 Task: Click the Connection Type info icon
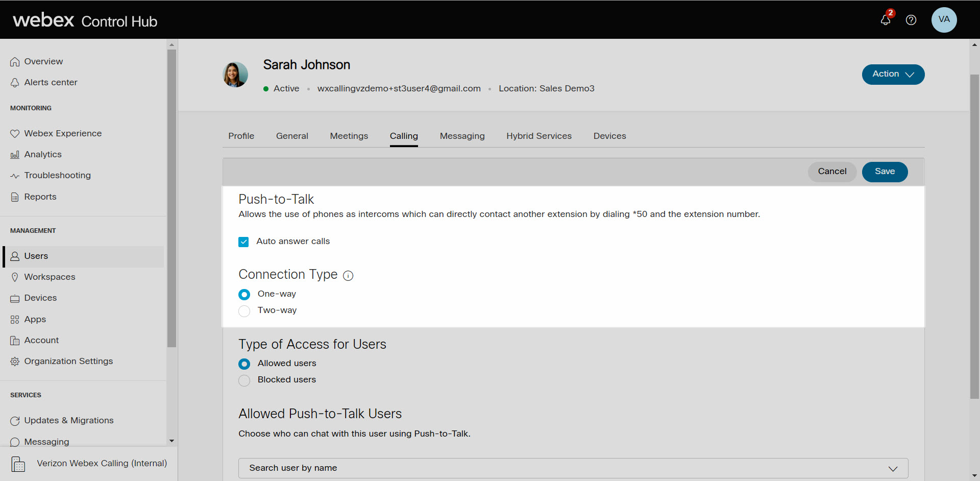[x=348, y=276]
